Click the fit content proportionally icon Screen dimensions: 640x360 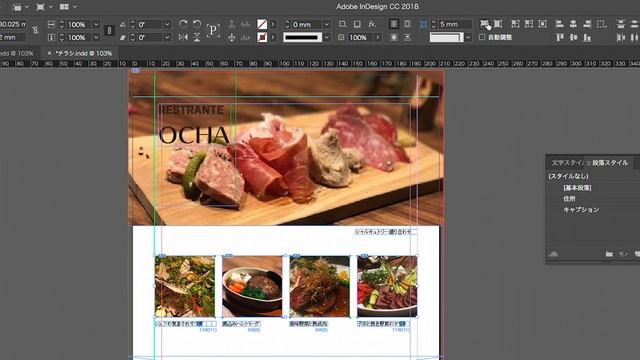point(498,24)
